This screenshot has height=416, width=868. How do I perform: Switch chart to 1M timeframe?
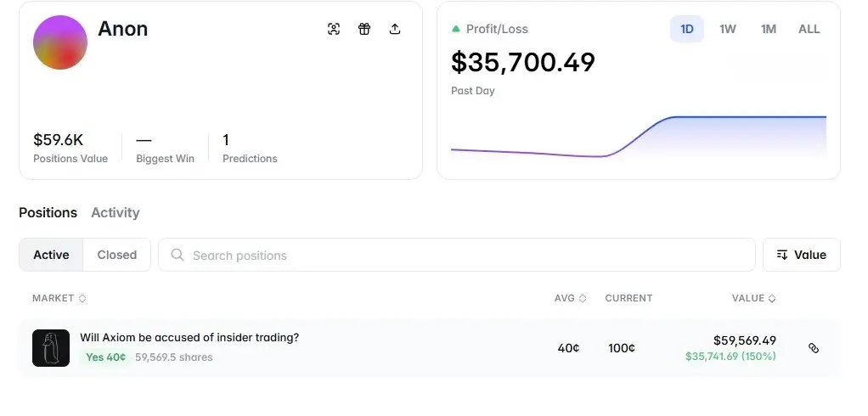click(769, 29)
